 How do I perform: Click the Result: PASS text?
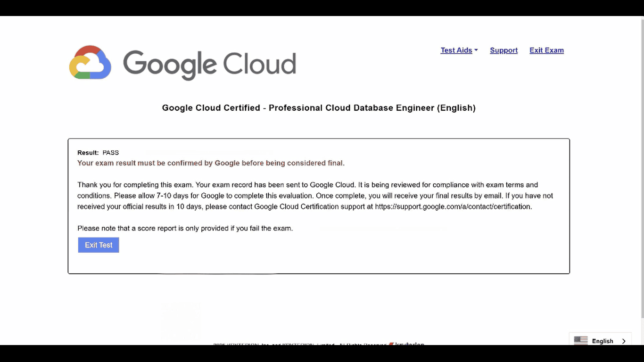click(x=98, y=153)
